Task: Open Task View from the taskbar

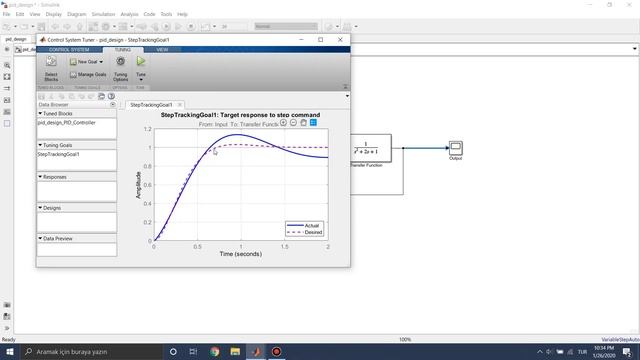Action: pyautogui.click(x=193, y=351)
